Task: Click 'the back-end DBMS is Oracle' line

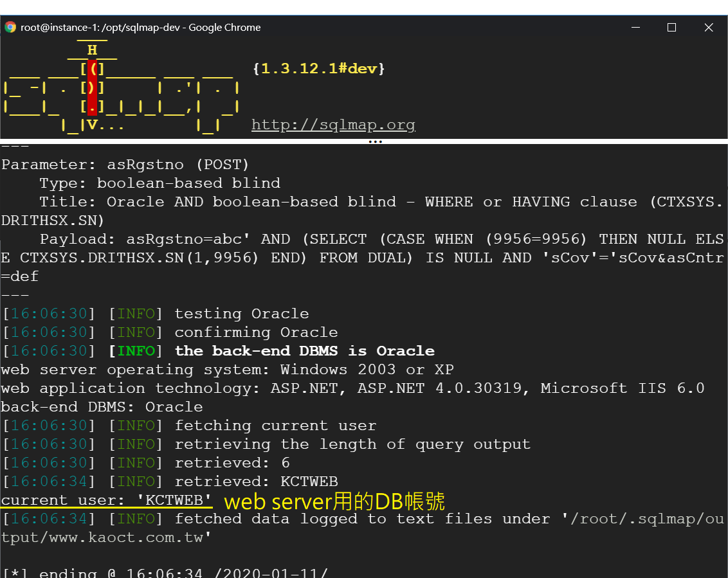Action: pyautogui.click(x=218, y=351)
